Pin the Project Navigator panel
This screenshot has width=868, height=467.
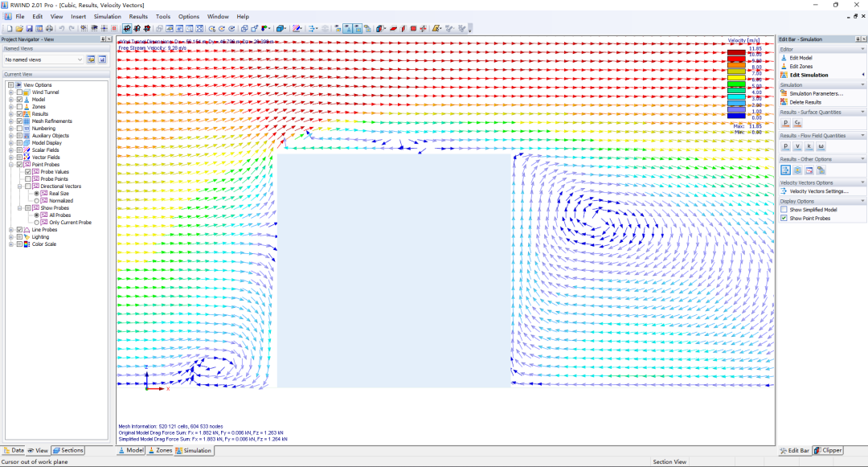[x=102, y=39]
